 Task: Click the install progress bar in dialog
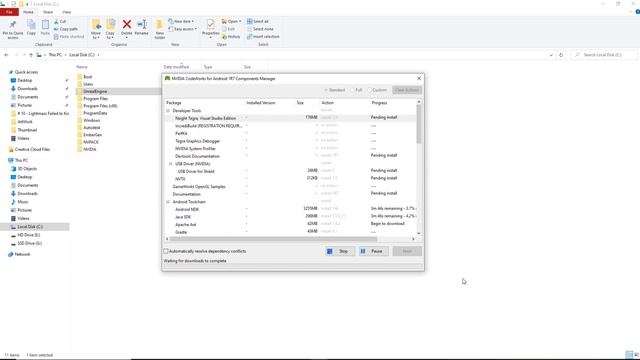point(293,266)
